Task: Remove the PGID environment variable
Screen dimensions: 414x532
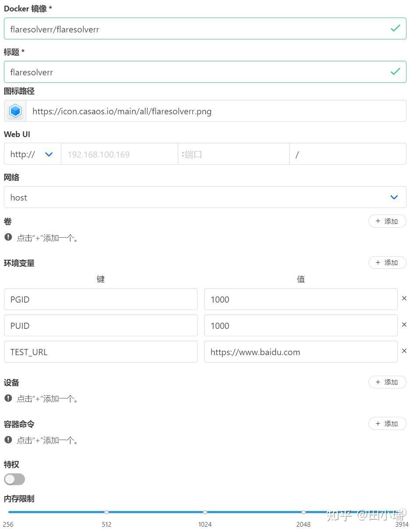Action: tap(403, 298)
